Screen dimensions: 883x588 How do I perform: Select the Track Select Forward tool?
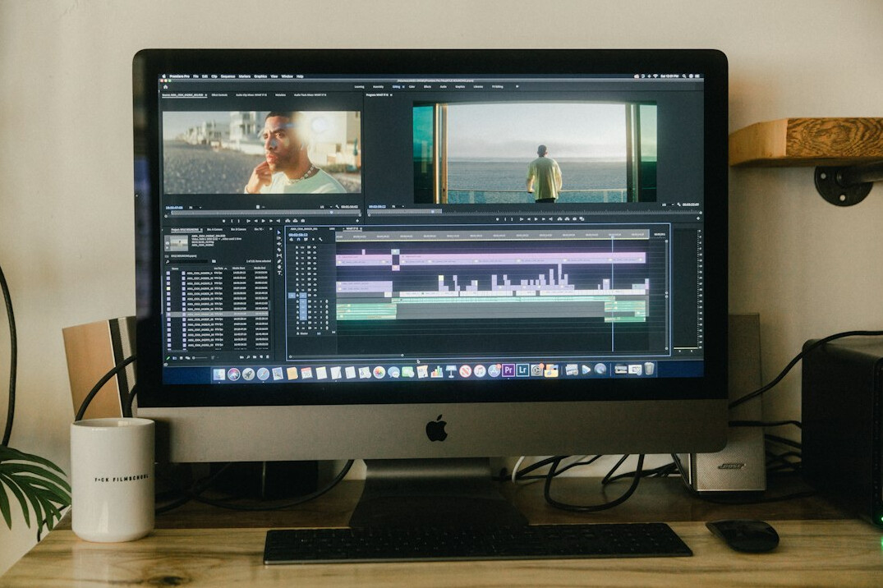279,238
